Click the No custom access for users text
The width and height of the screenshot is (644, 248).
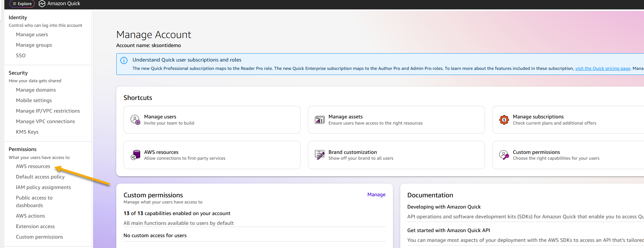click(155, 236)
